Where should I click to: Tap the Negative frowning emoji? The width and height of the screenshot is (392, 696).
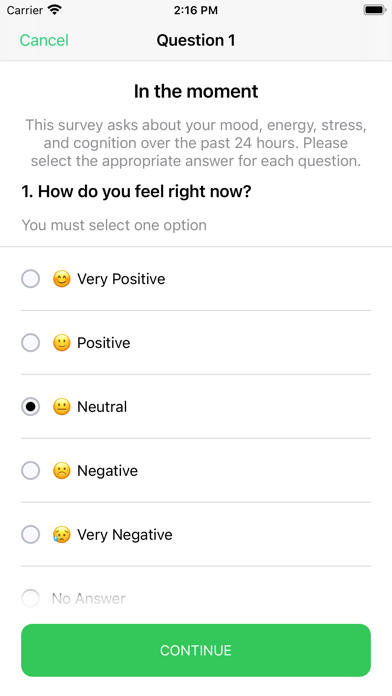click(x=61, y=471)
